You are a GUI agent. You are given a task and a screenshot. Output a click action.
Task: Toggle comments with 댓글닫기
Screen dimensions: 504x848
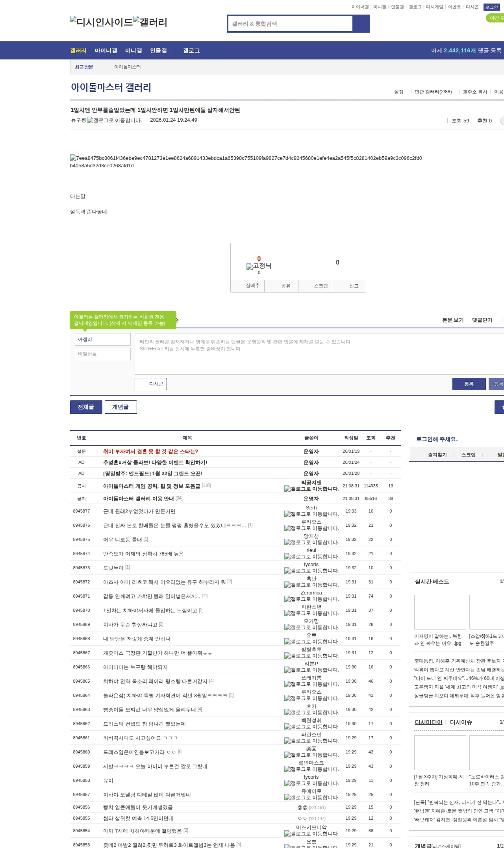coord(482,320)
